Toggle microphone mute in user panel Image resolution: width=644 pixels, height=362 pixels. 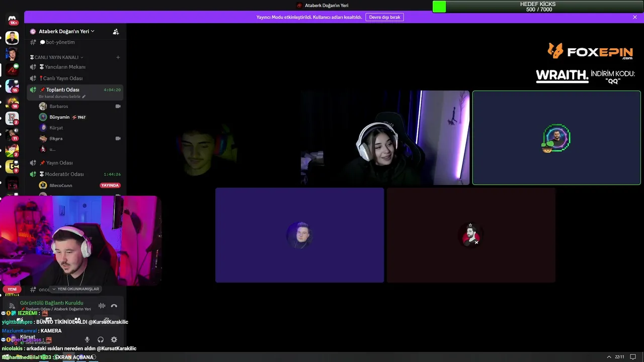(87, 340)
